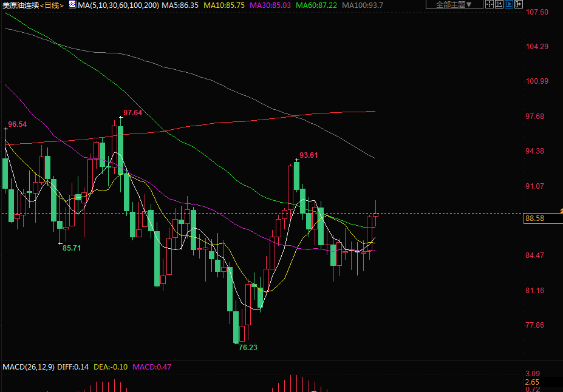Click the crosshair grid icon in top toolbar
The width and height of the screenshot is (563, 392).
(490, 5)
